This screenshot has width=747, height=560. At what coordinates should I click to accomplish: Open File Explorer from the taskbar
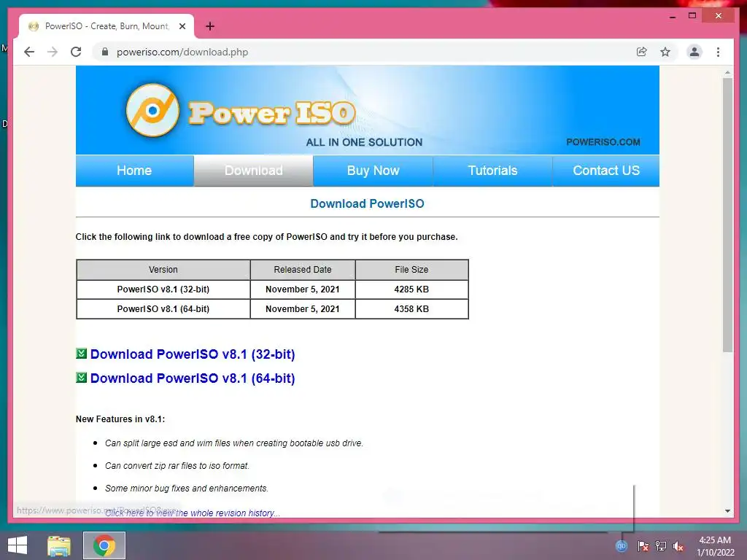(x=59, y=545)
